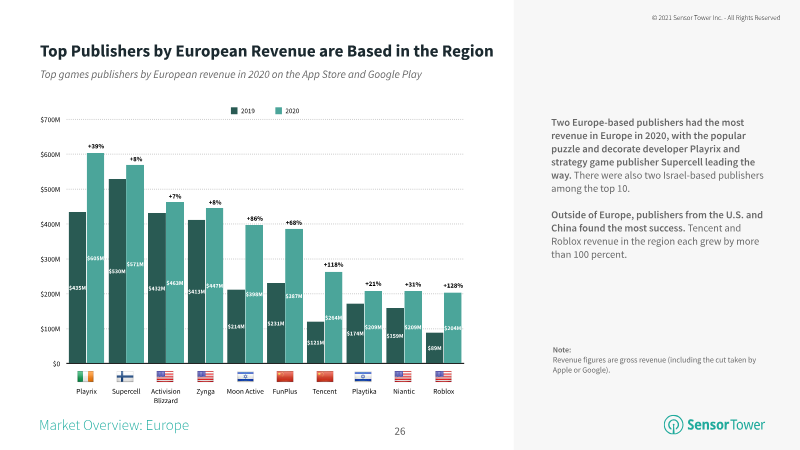Screen dimensions: 800x450
Task: Click the Activision Blizzard publisher label
Action: coord(165,396)
